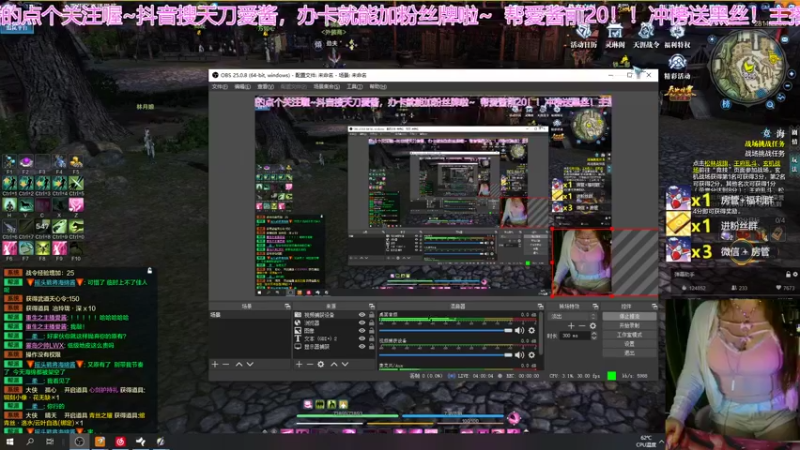Activate the Ctrl+5 sword slash skill
This screenshot has width=800, height=450.
coord(76,183)
